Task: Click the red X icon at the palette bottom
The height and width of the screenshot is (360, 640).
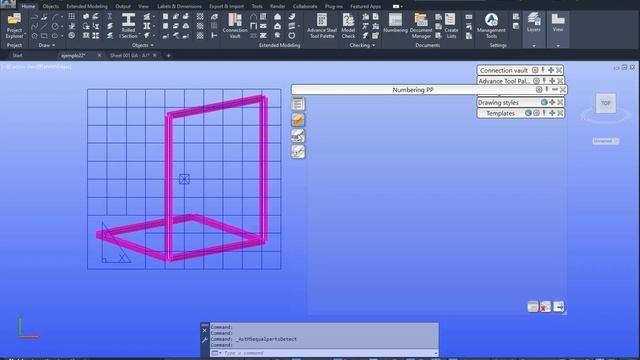Action: tap(545, 307)
